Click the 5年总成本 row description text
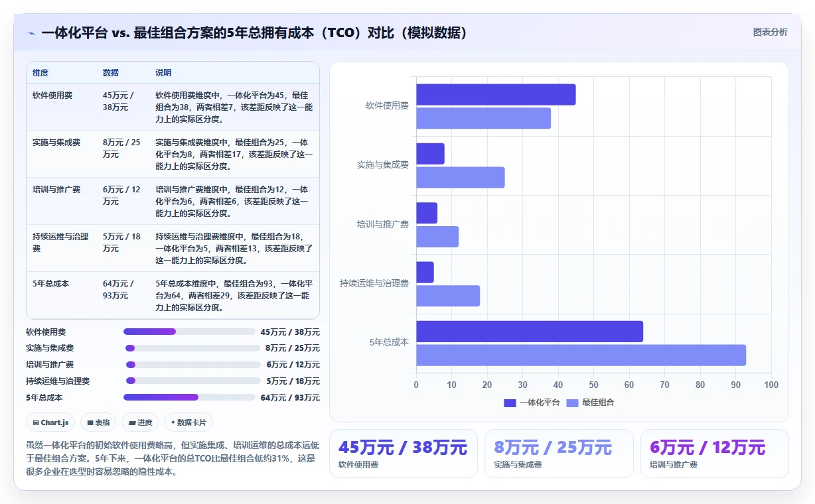 (234, 296)
